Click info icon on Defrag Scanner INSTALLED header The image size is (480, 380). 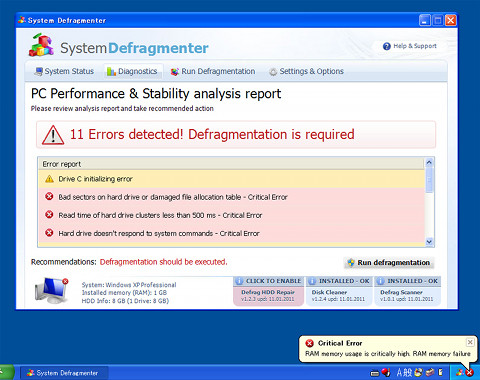coord(380,281)
